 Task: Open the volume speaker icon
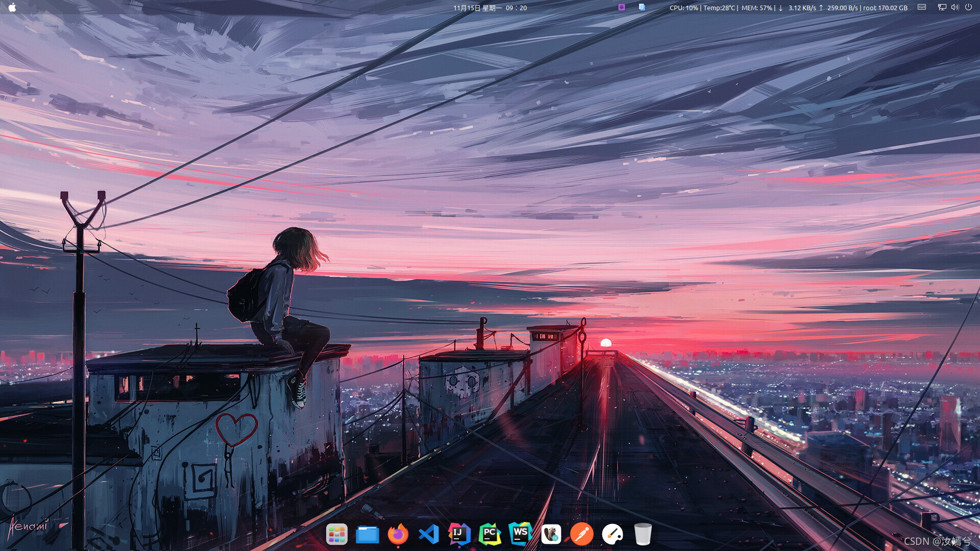coord(954,7)
